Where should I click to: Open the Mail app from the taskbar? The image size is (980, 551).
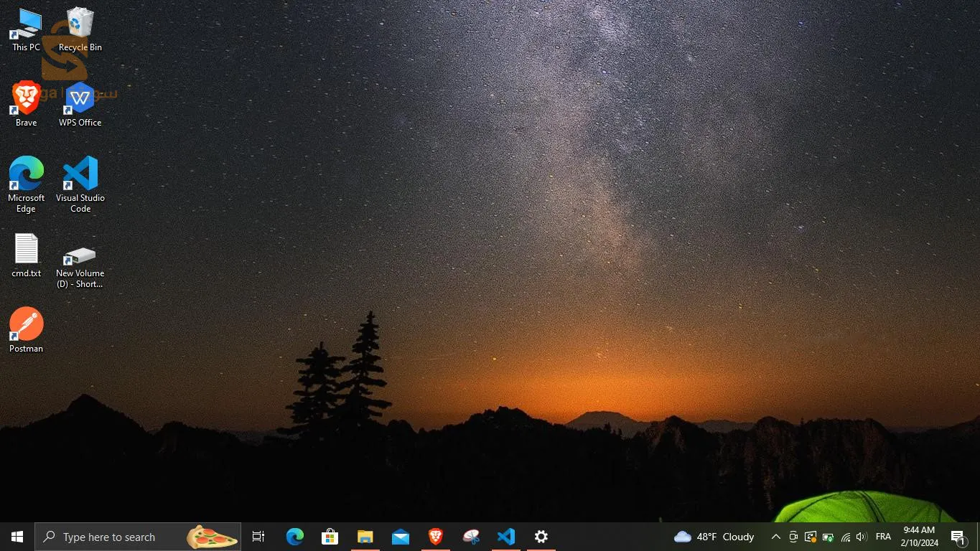pos(400,536)
